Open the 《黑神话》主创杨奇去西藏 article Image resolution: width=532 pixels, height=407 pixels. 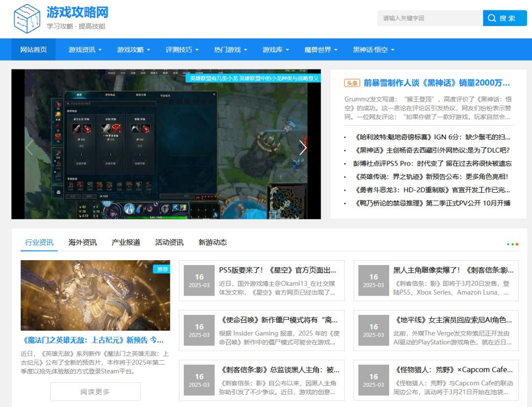(x=432, y=150)
